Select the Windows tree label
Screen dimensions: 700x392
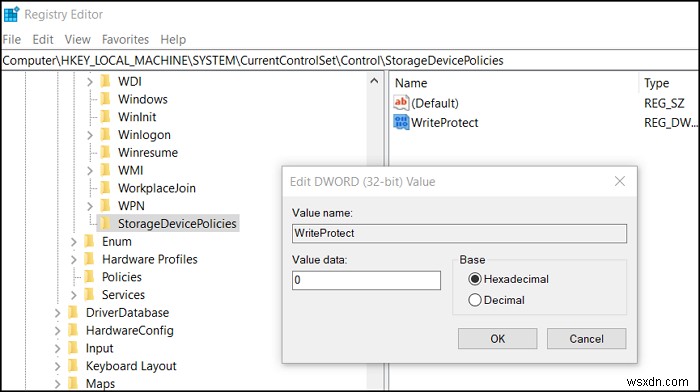[142, 99]
